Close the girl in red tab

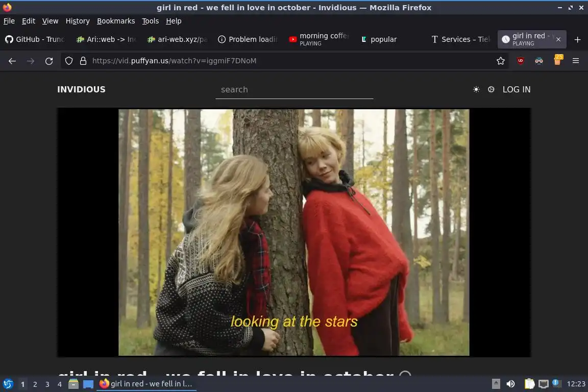click(x=558, y=39)
